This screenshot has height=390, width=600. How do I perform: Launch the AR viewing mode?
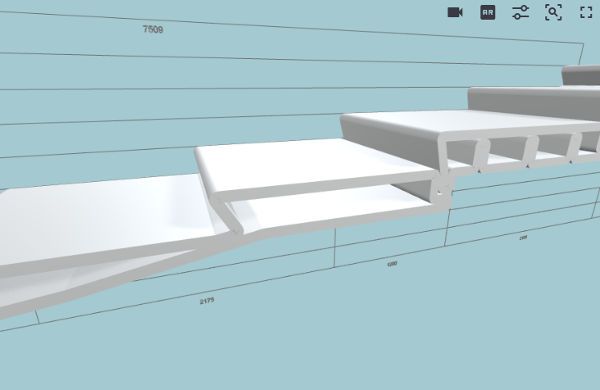[488, 13]
